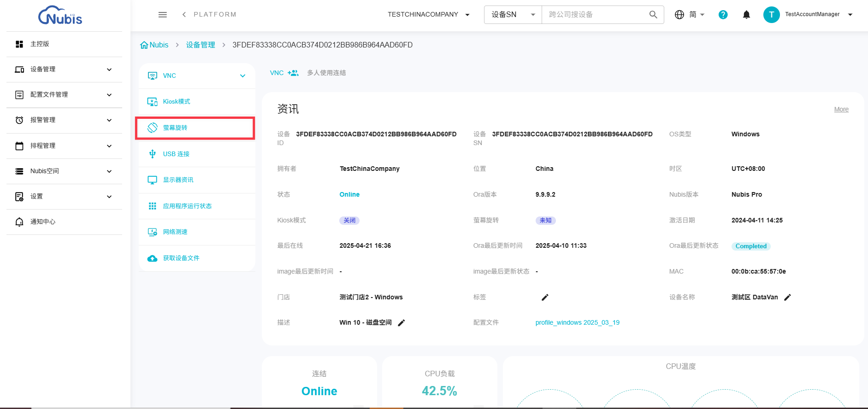Open 通知中心 in the sidebar

coord(64,222)
